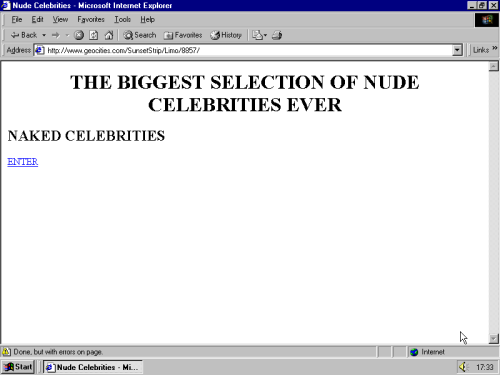The width and height of the screenshot is (500, 375).
Task: Click the Forward history dropdown arrow
Action: (67, 35)
